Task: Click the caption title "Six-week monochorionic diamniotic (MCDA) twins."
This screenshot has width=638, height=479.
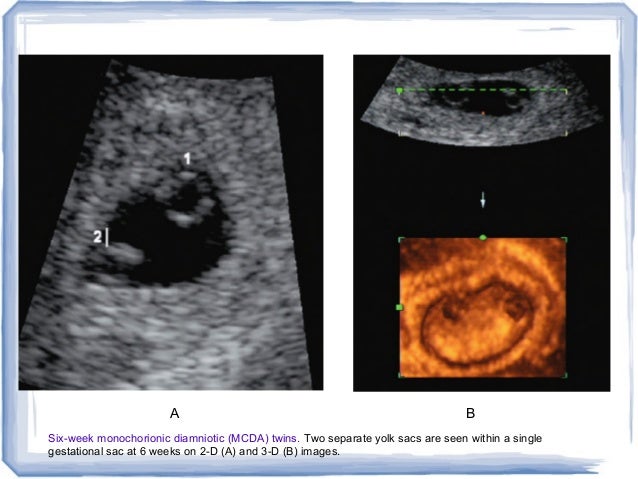Action: (x=174, y=438)
